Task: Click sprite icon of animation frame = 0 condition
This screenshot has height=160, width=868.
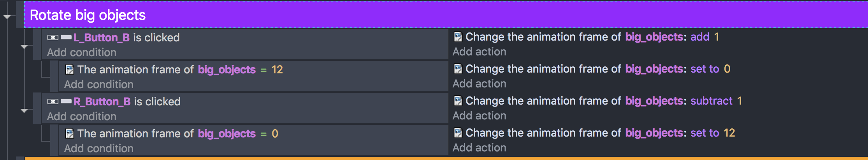Action: tap(69, 134)
